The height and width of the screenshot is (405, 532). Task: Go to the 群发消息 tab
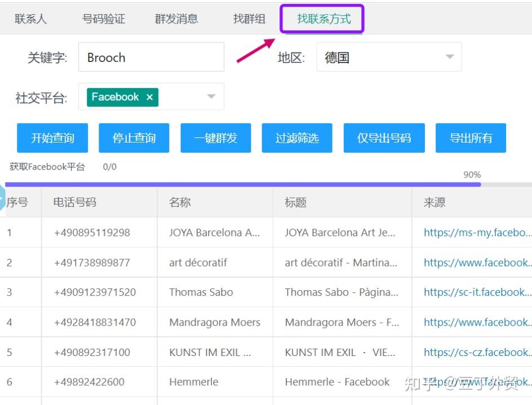coord(176,19)
